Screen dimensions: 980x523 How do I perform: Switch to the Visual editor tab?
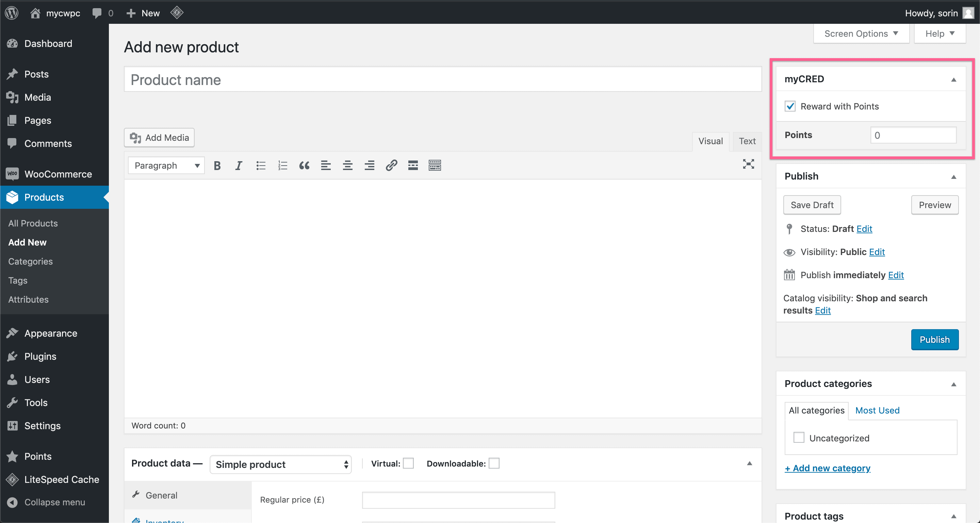pos(710,141)
